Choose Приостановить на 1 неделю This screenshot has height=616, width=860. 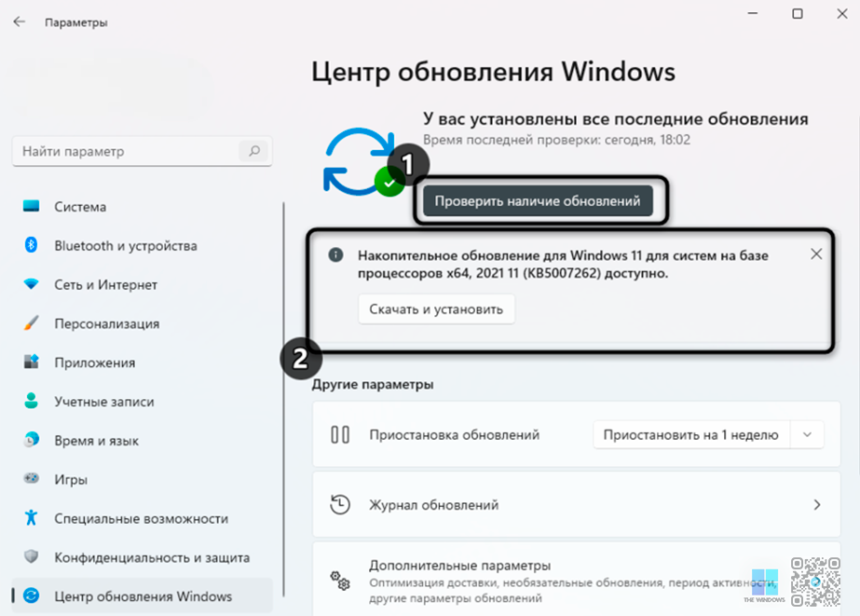point(691,434)
